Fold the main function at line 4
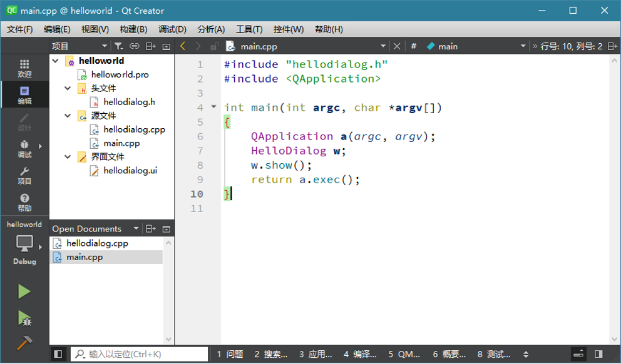 (x=214, y=106)
